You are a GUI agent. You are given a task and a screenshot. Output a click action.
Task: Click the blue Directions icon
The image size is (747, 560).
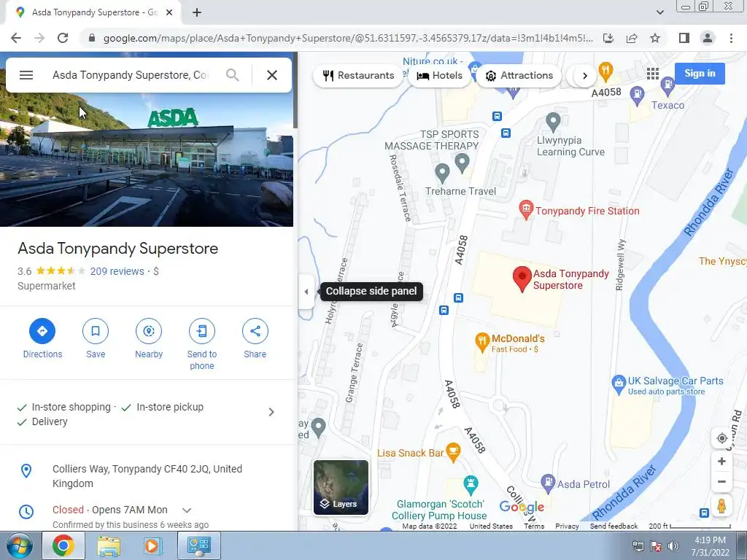pos(42,331)
